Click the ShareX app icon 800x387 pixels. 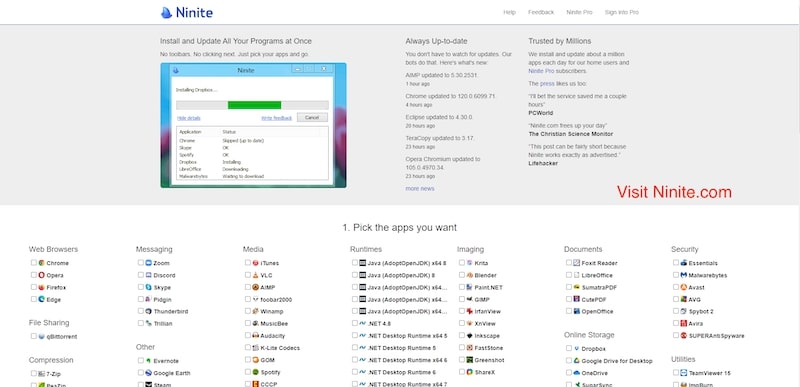(x=469, y=372)
